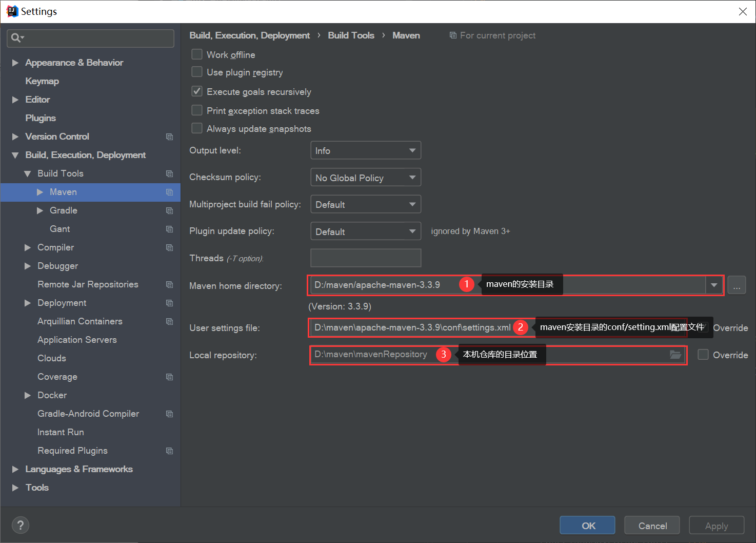The width and height of the screenshot is (756, 543).
Task: Click project-scope icon beside Deployment
Action: tap(169, 303)
